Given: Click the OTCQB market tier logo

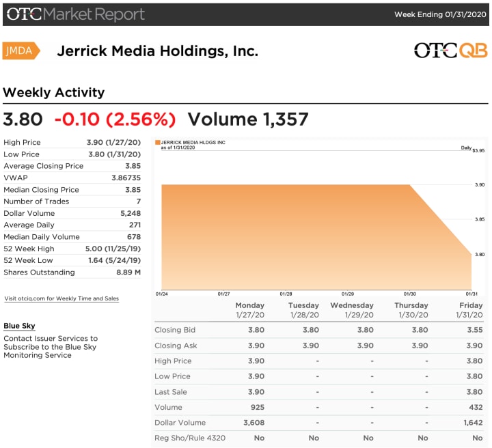Looking at the screenshot, I should point(450,51).
